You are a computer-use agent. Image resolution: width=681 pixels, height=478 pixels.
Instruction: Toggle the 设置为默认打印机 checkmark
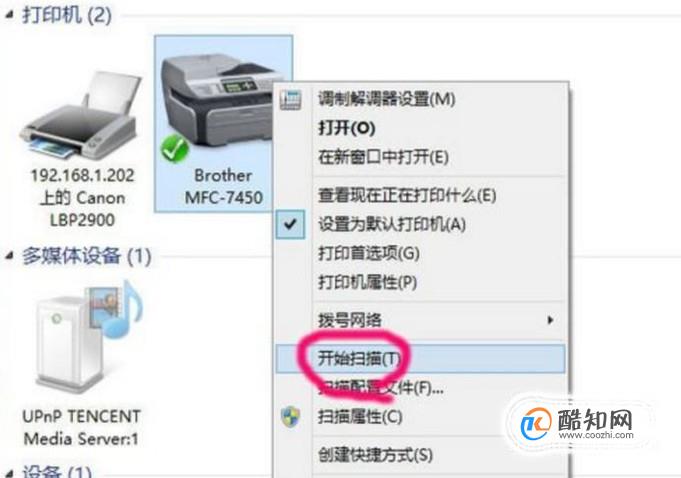[290, 224]
